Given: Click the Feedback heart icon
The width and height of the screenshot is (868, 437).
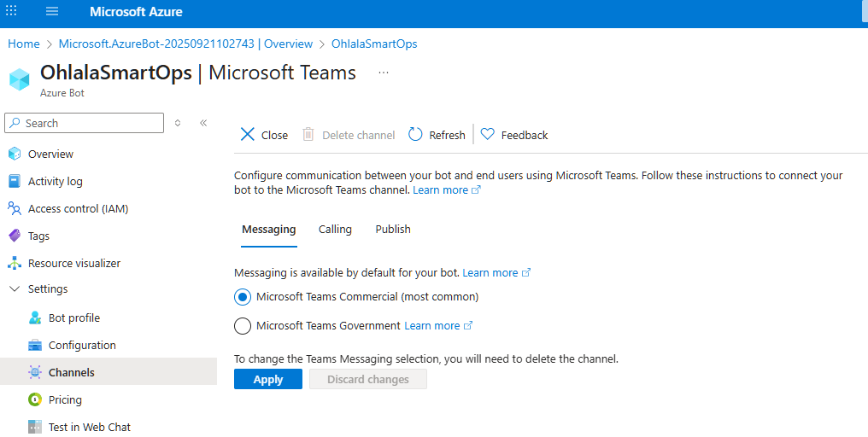Looking at the screenshot, I should pos(488,135).
